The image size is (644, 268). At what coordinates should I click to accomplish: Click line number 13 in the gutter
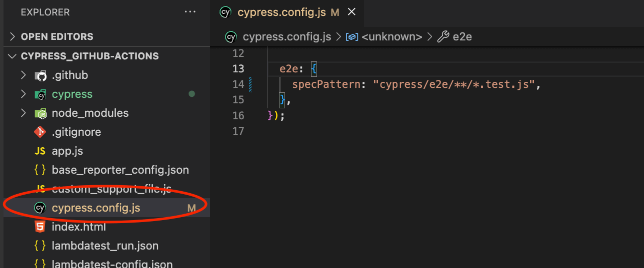[x=238, y=68]
